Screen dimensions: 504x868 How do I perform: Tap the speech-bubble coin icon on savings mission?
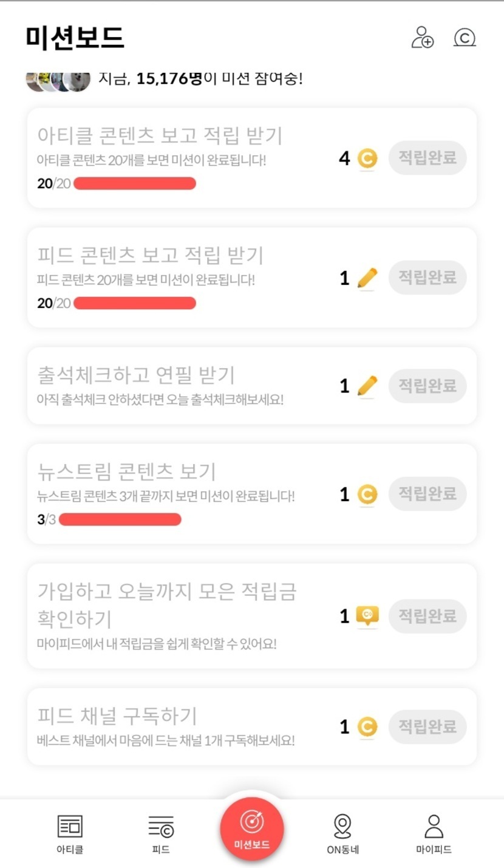click(x=367, y=616)
